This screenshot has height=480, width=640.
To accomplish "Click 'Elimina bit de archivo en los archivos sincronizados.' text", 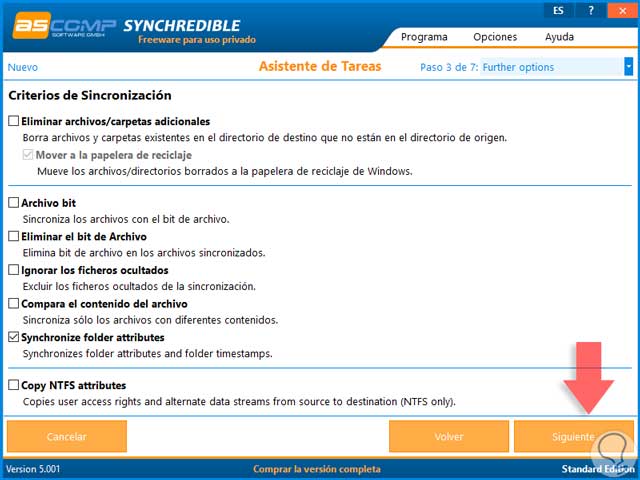I will tap(144, 253).
